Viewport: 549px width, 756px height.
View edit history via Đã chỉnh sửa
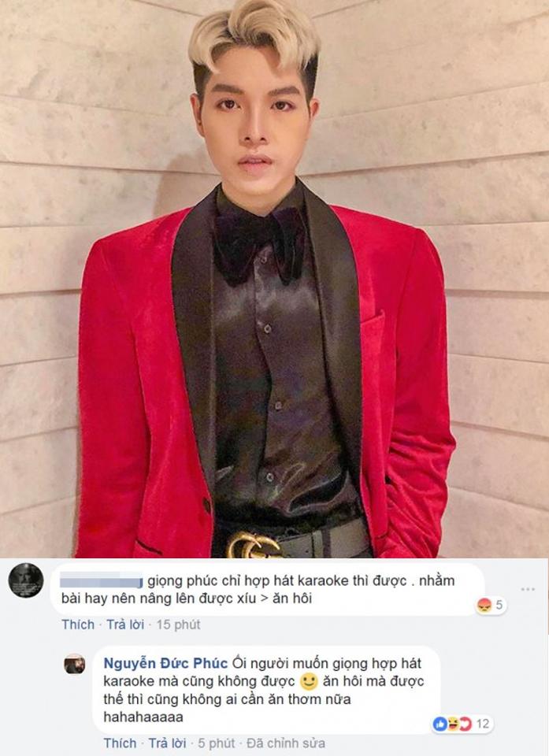[x=286, y=743]
